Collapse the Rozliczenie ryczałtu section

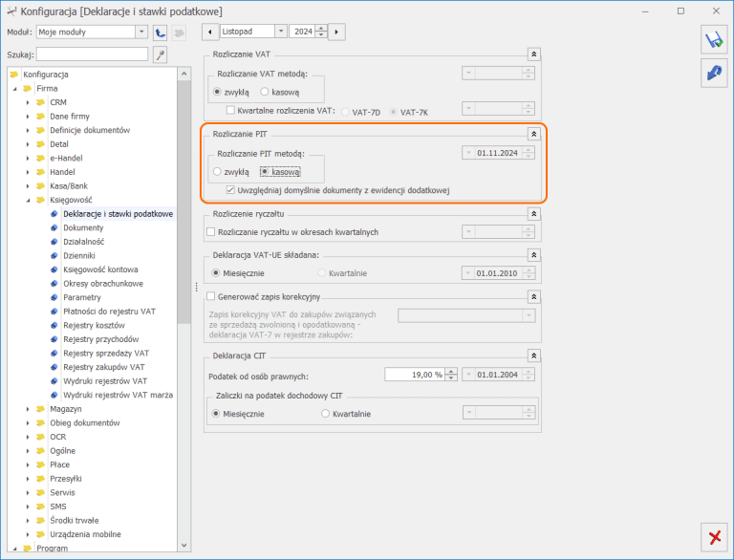(533, 214)
